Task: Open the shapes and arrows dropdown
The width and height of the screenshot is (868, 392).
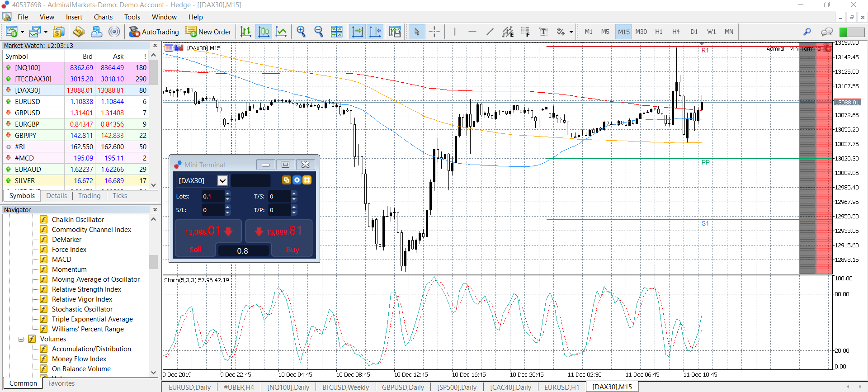Action: pos(571,32)
